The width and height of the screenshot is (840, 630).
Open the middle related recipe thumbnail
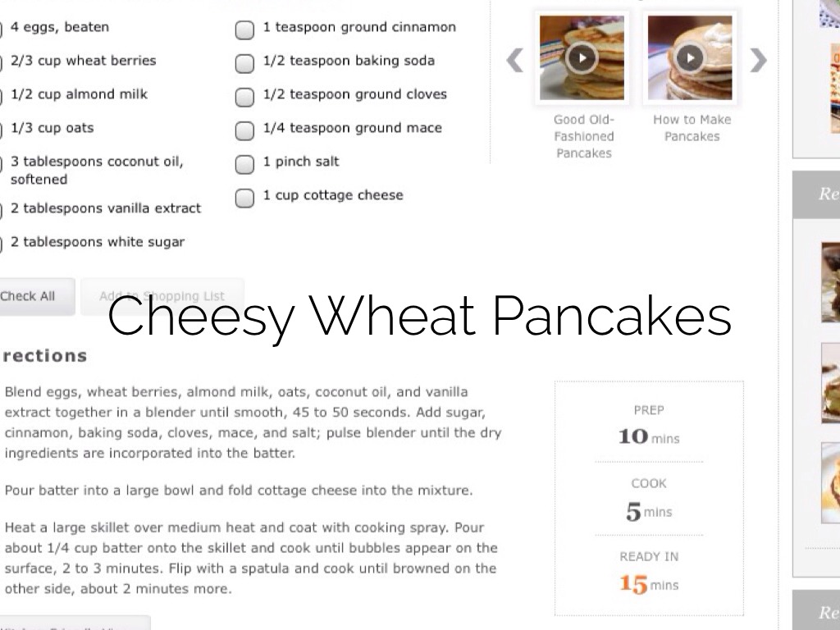[x=830, y=382]
